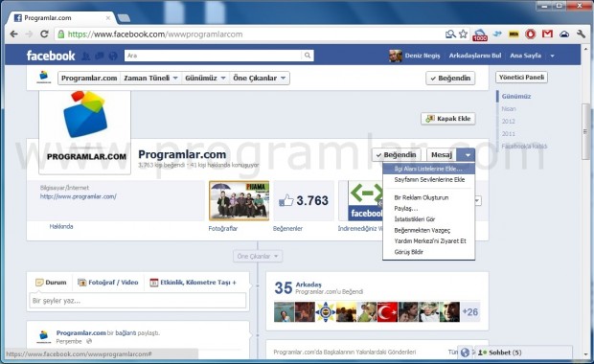This screenshot has height=364, width=594.
Task: Select İlgi Alanı Listelerine Ekle
Action: 429,169
